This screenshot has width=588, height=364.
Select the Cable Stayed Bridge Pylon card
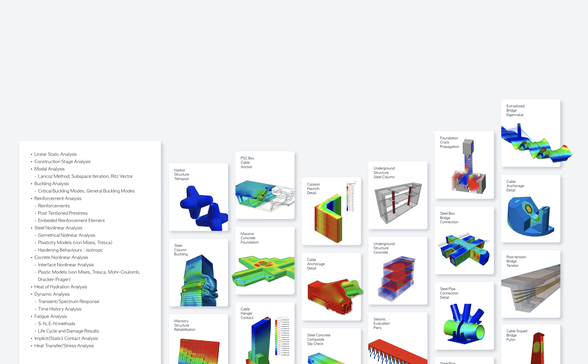531,344
